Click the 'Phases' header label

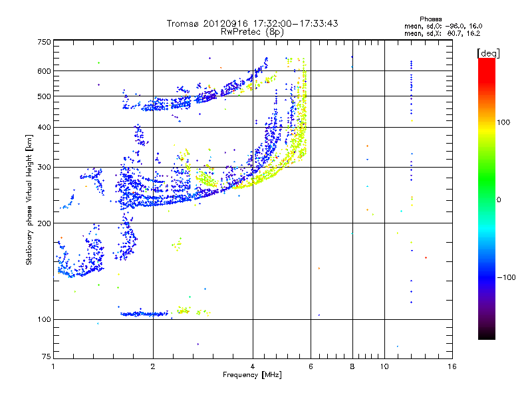(430, 19)
